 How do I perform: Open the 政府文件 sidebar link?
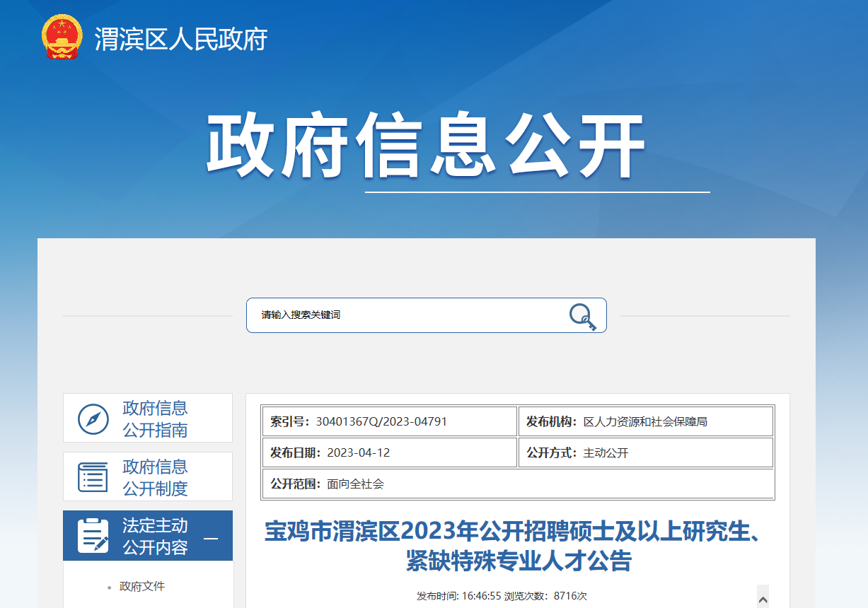(x=142, y=586)
